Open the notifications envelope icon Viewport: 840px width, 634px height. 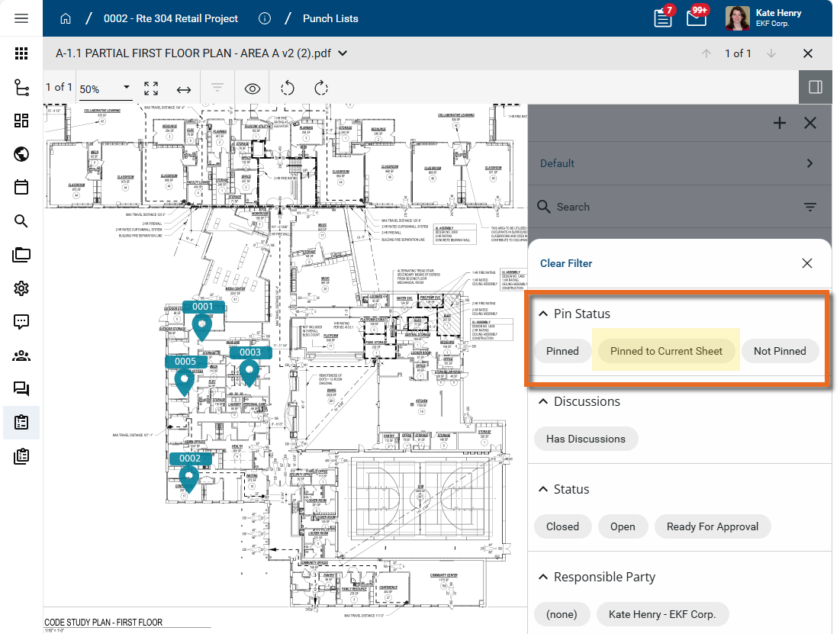coord(696,18)
